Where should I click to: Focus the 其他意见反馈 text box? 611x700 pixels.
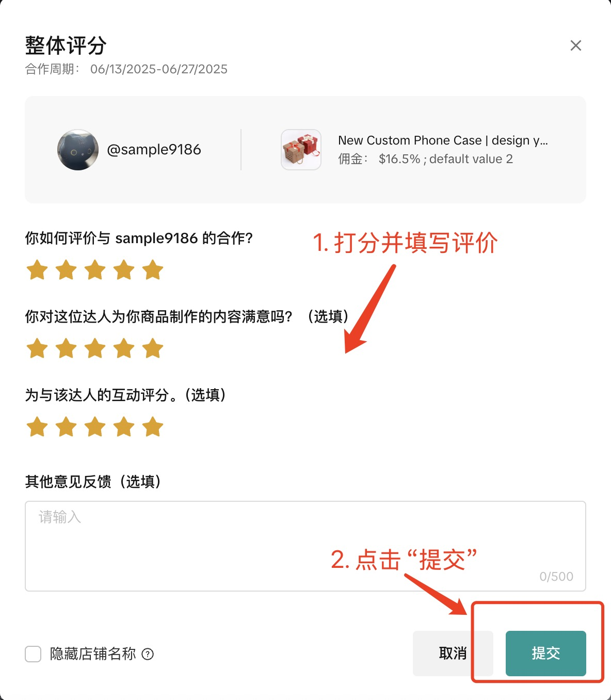(305, 546)
